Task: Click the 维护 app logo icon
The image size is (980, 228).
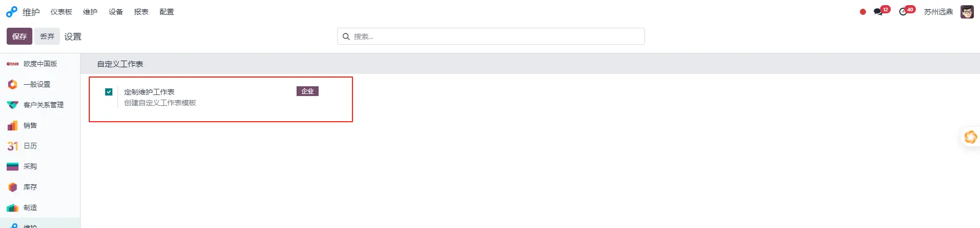Action: pos(12,12)
